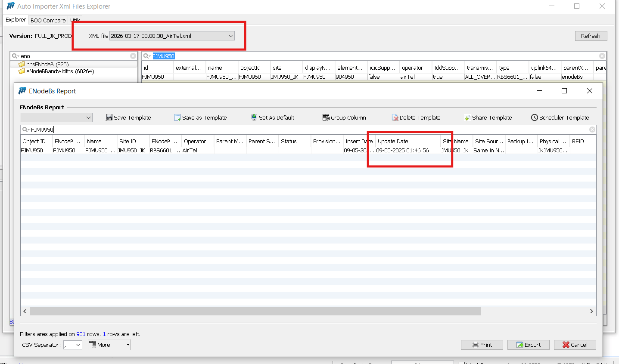The height and width of the screenshot is (364, 619).
Task: Click the Set As Default icon
Action: coord(254,117)
